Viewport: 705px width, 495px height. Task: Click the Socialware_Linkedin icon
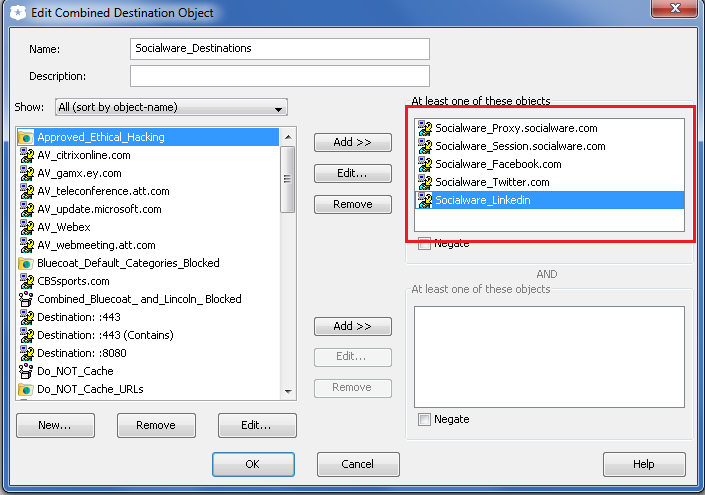tap(424, 200)
